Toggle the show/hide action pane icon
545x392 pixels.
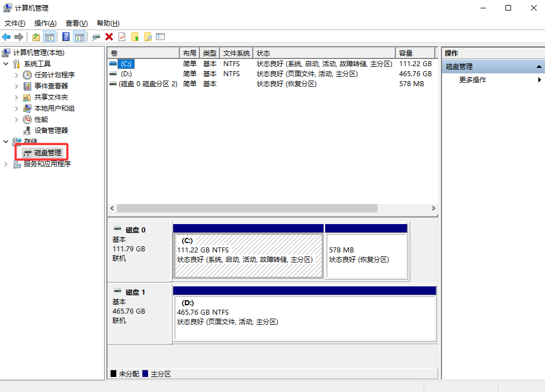[x=80, y=37]
